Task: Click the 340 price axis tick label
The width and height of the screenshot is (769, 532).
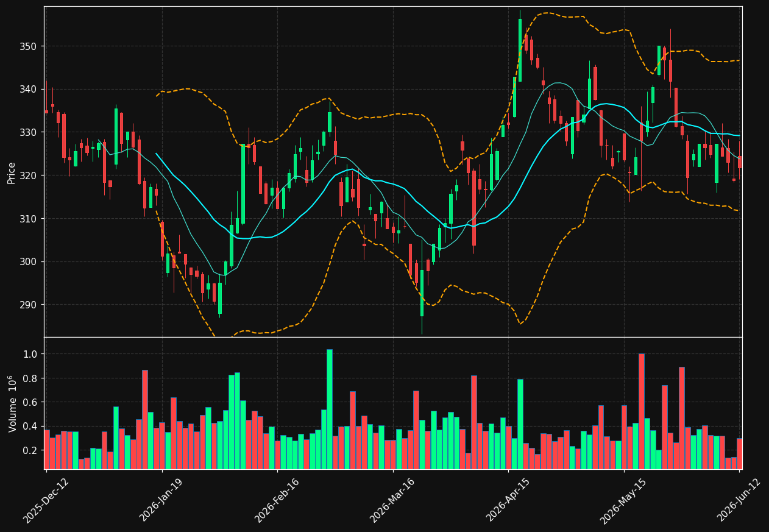Action: tap(29, 90)
